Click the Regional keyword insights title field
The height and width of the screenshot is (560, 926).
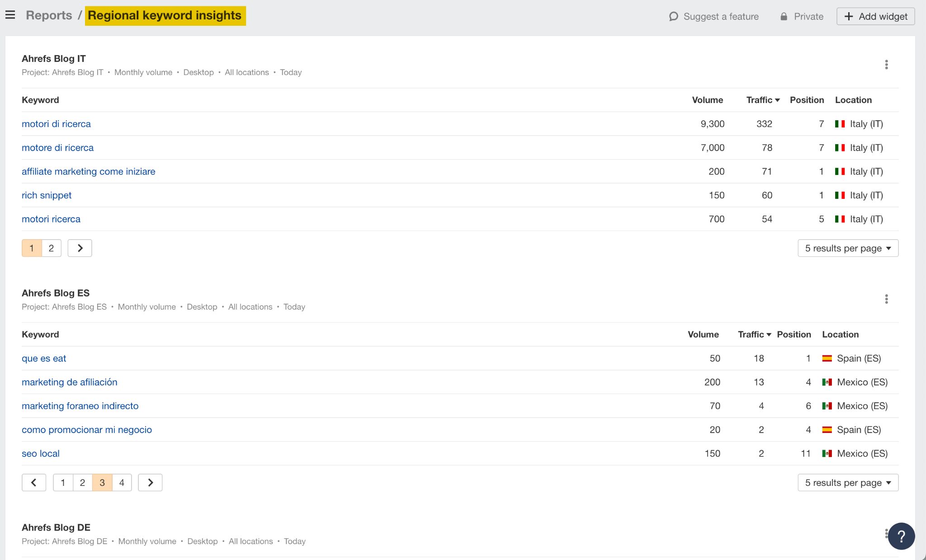[x=165, y=15]
